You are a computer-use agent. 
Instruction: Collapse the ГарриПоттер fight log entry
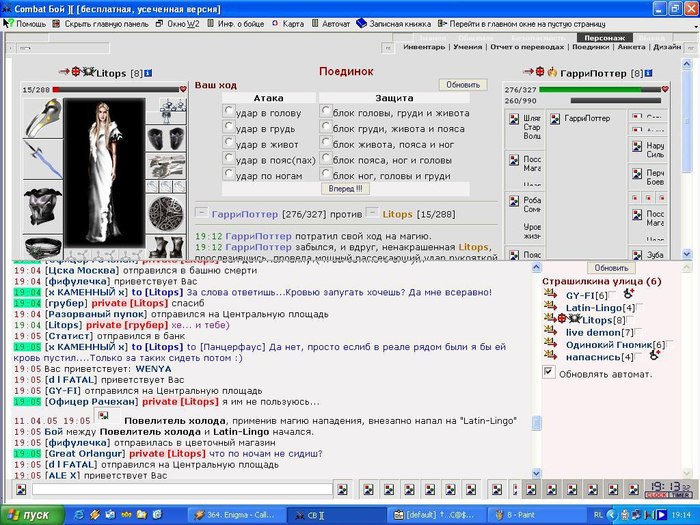[x=203, y=213]
